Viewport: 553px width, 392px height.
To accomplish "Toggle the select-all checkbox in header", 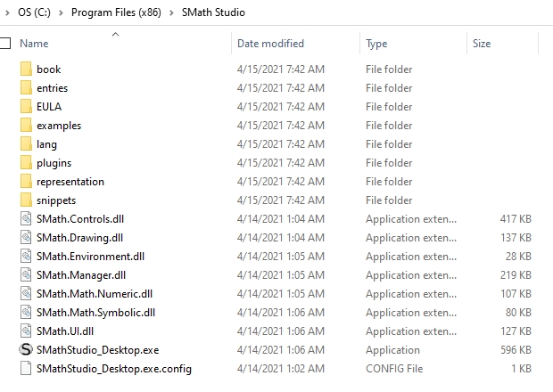I will point(5,43).
